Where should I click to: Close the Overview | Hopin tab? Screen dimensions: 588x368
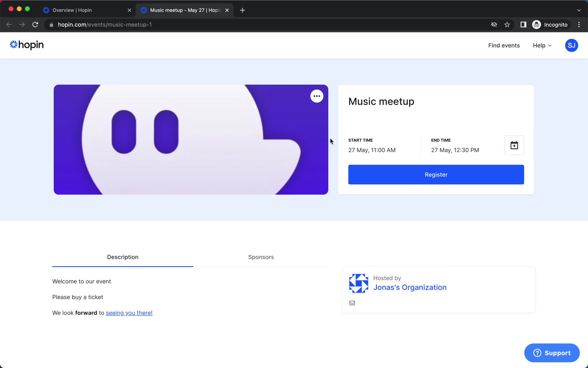[x=129, y=10]
